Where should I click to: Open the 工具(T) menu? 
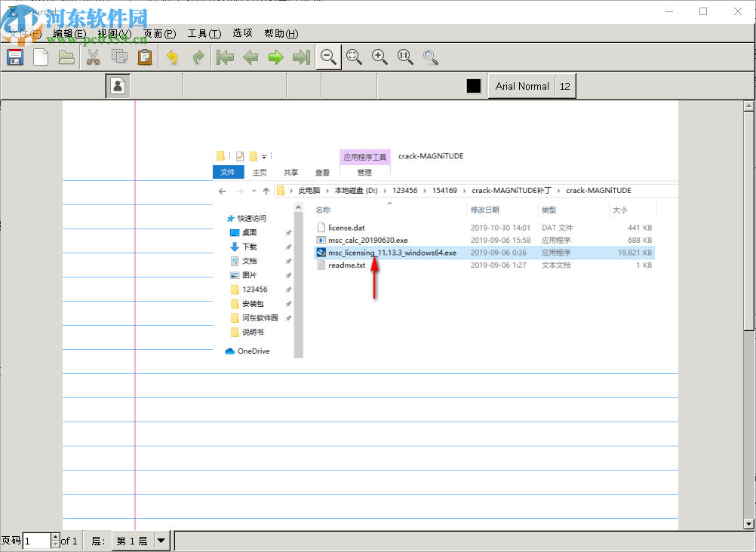[x=204, y=34]
